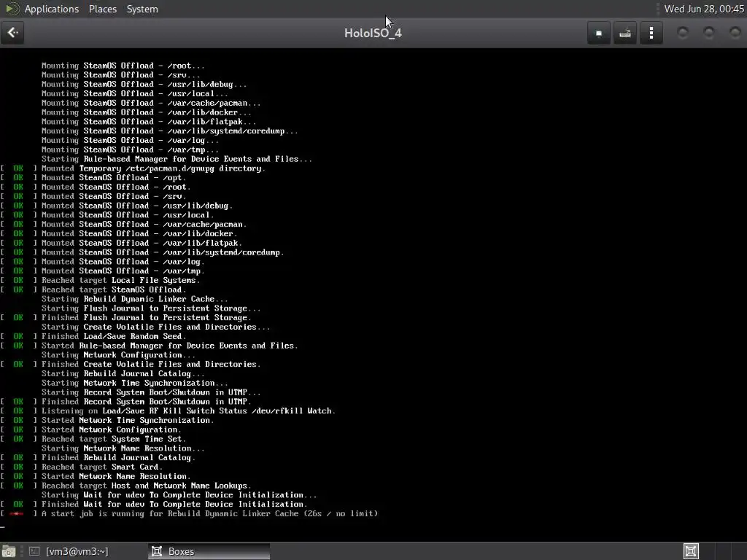Click the HoloISO_4 window title
Screen dimensions: 747x560
pos(373,33)
